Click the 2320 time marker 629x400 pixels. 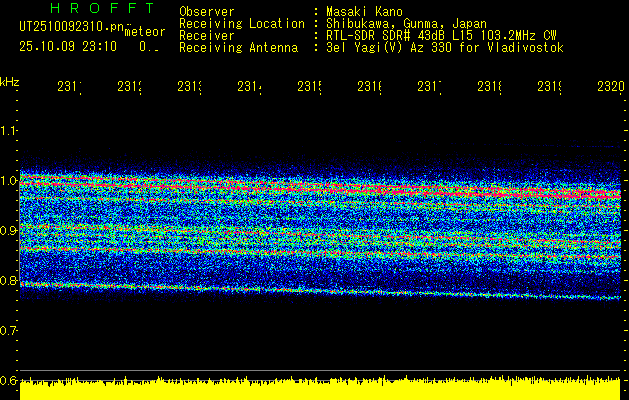click(611, 86)
